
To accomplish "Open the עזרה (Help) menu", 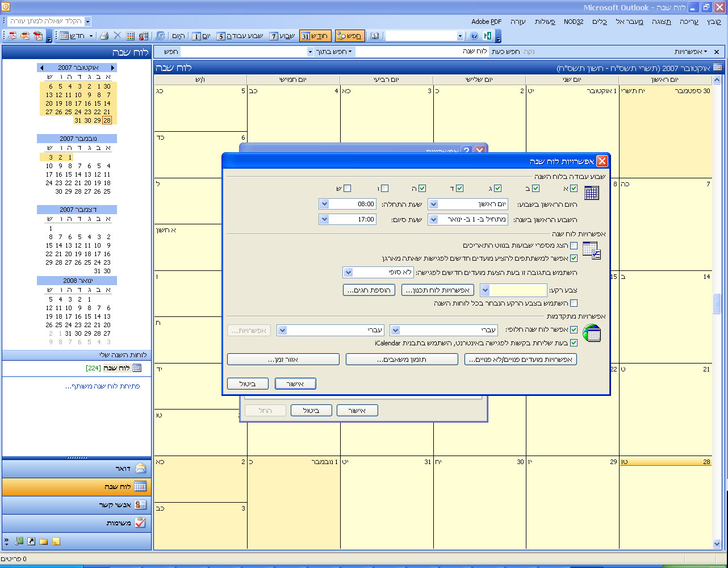I will [x=517, y=22].
